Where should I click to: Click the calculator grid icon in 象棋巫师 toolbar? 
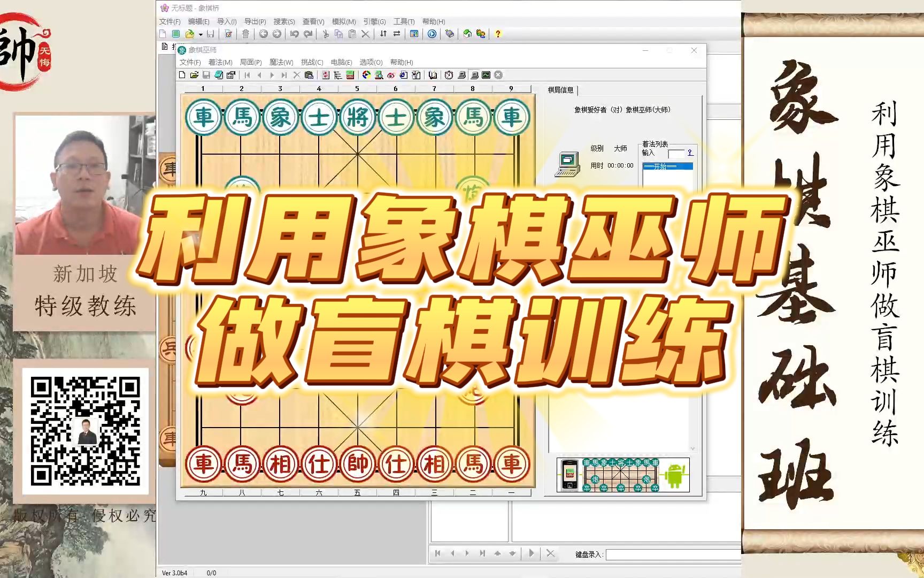(x=350, y=75)
